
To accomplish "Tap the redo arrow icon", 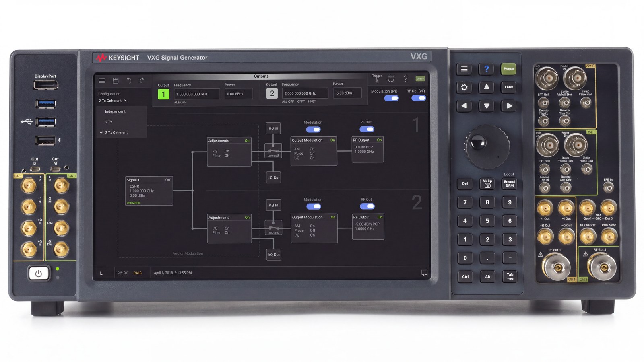I will point(142,81).
